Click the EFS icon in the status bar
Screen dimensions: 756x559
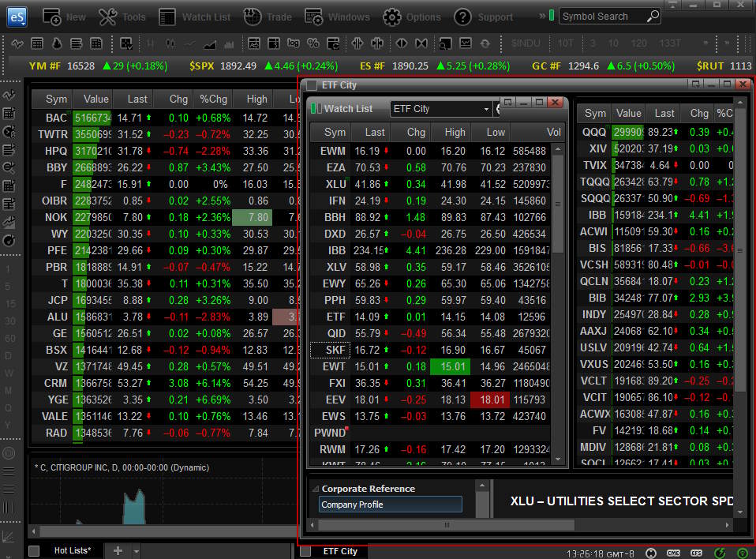coord(695,553)
